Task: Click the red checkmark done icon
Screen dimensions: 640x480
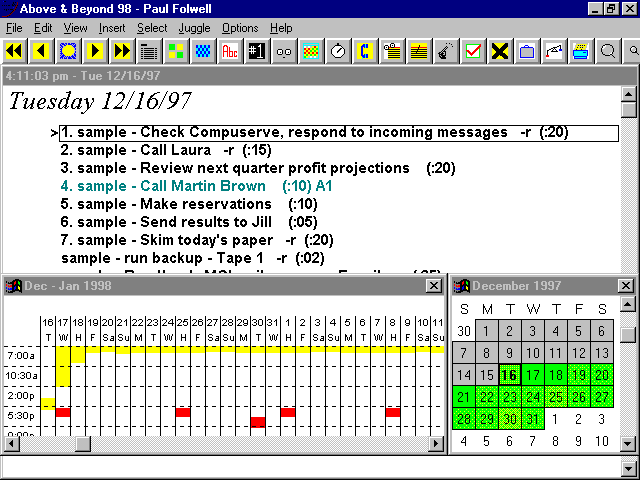Action: (x=473, y=50)
